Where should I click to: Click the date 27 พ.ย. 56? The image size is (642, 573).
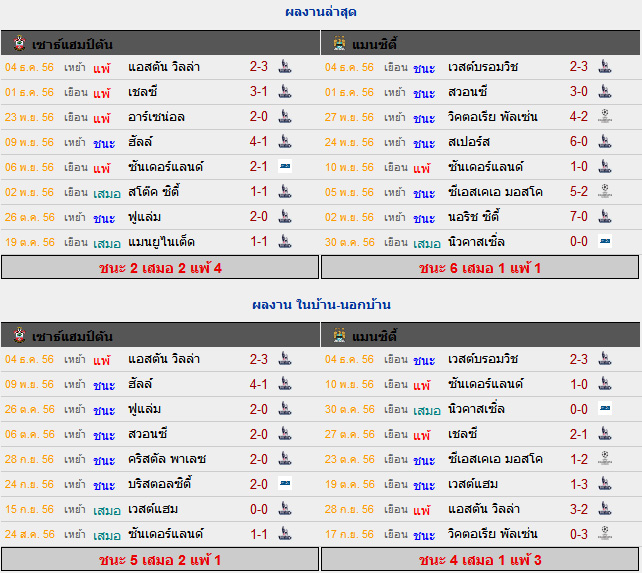click(349, 118)
